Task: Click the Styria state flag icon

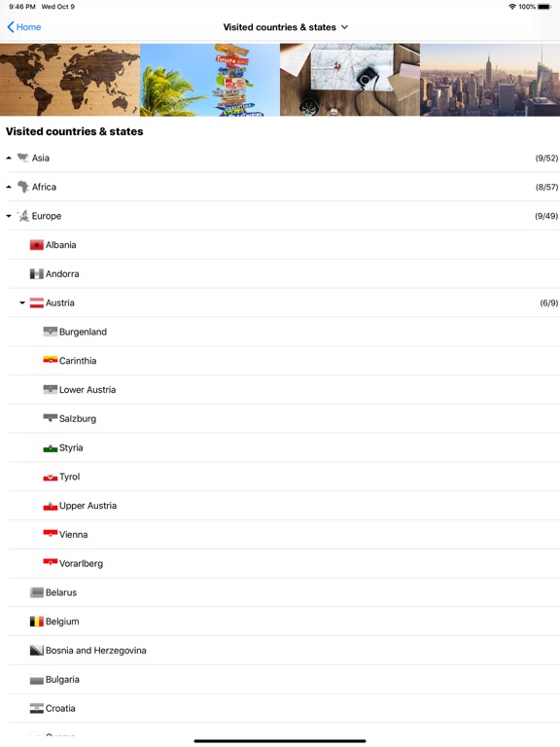Action: click(x=50, y=447)
